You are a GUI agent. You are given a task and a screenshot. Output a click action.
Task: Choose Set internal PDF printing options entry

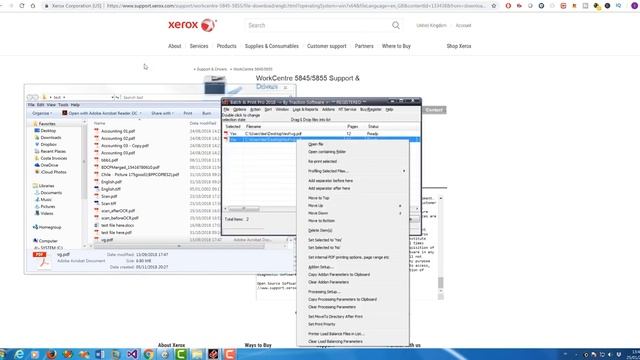[x=349, y=258]
